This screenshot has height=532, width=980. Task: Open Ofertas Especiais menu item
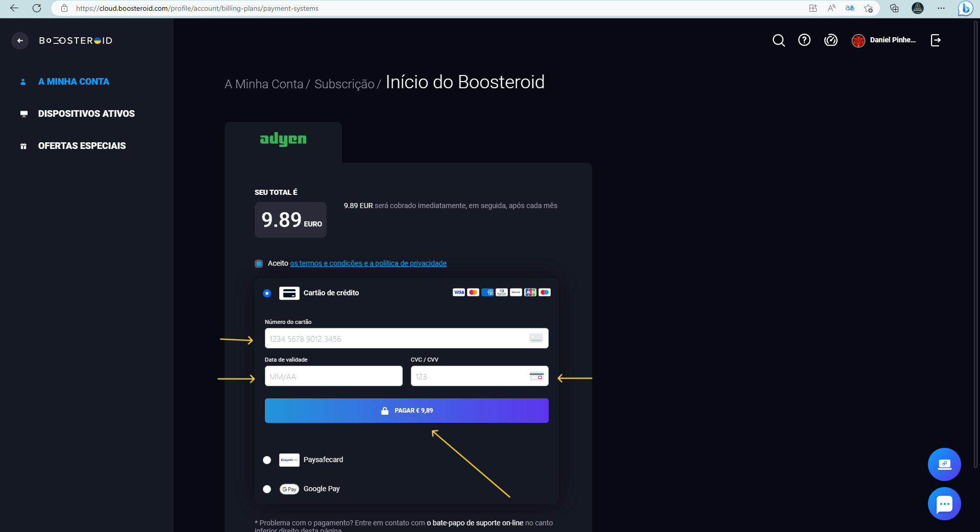pos(82,146)
